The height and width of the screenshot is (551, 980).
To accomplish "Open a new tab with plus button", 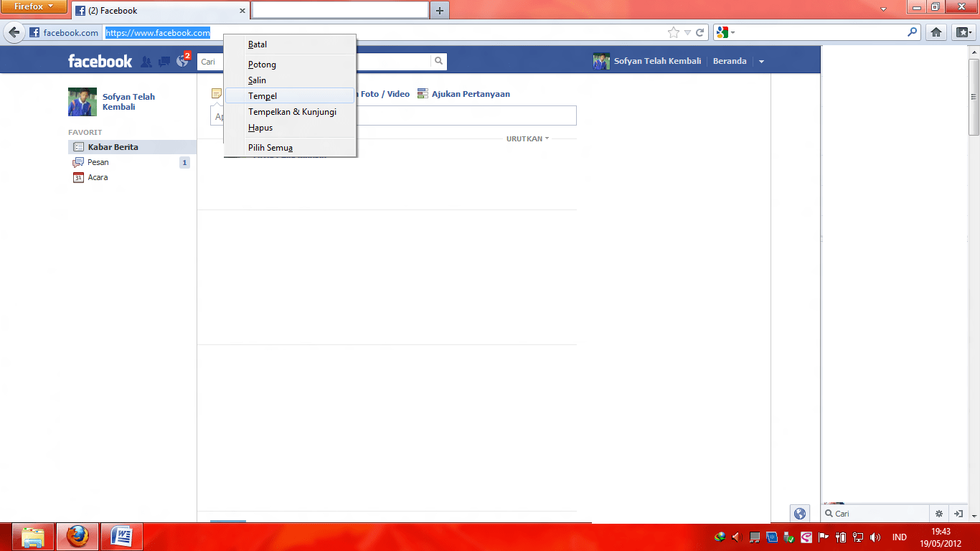I will coord(440,11).
